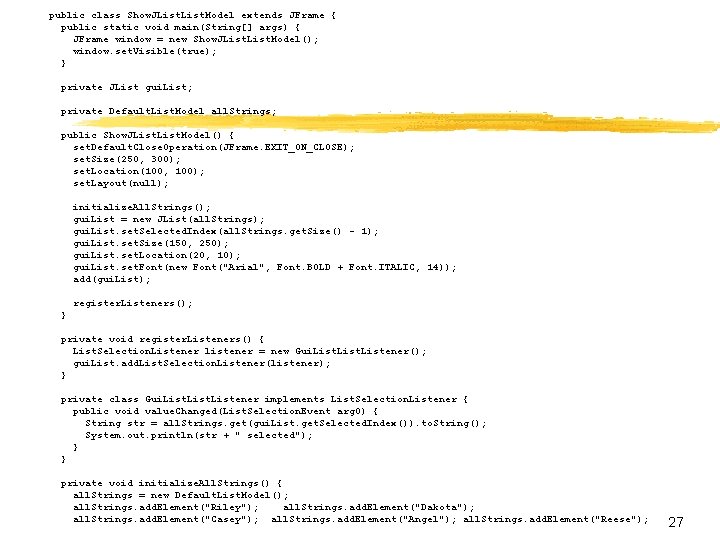Click the DefaultListModel allStrings declaration
The image size is (720, 540).
coord(169,111)
